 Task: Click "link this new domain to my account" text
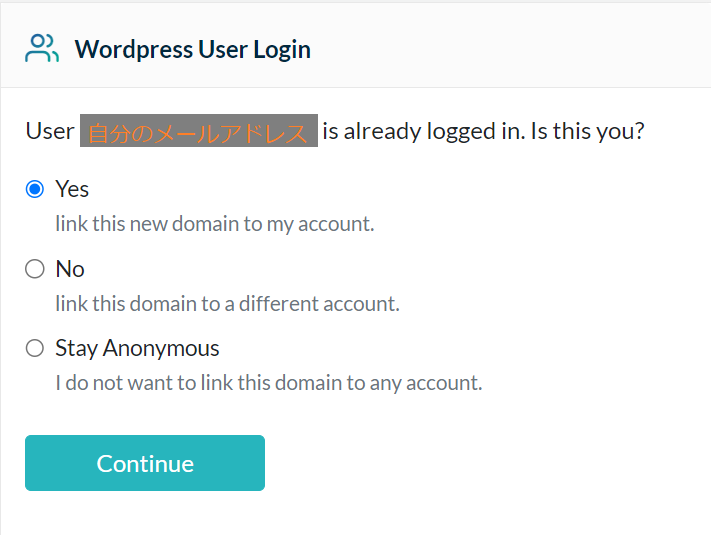[x=214, y=223]
